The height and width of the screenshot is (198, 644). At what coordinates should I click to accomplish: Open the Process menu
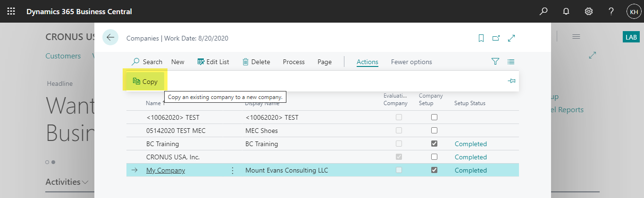[294, 62]
